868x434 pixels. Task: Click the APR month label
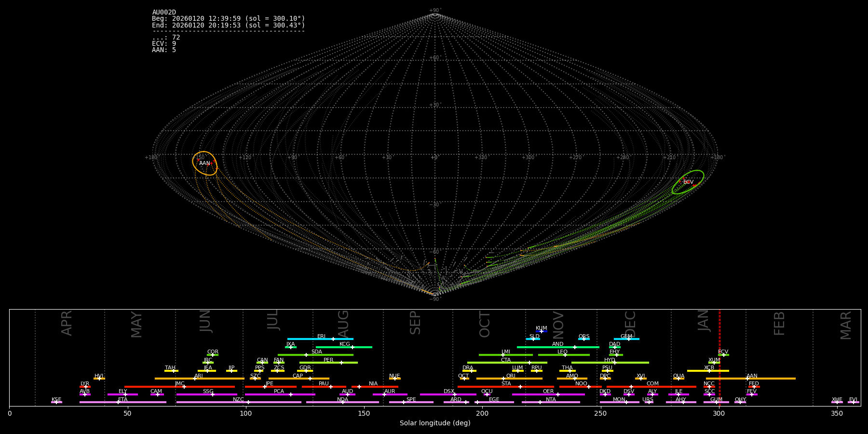click(x=67, y=323)
